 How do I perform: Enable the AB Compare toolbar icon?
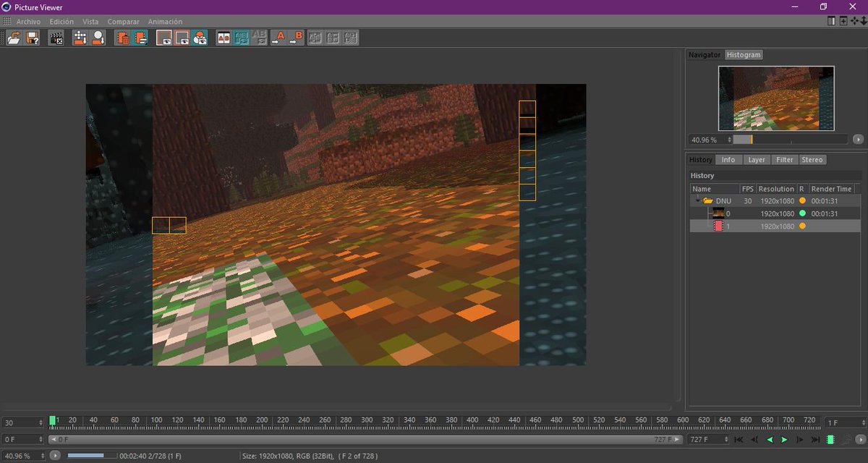pos(224,38)
